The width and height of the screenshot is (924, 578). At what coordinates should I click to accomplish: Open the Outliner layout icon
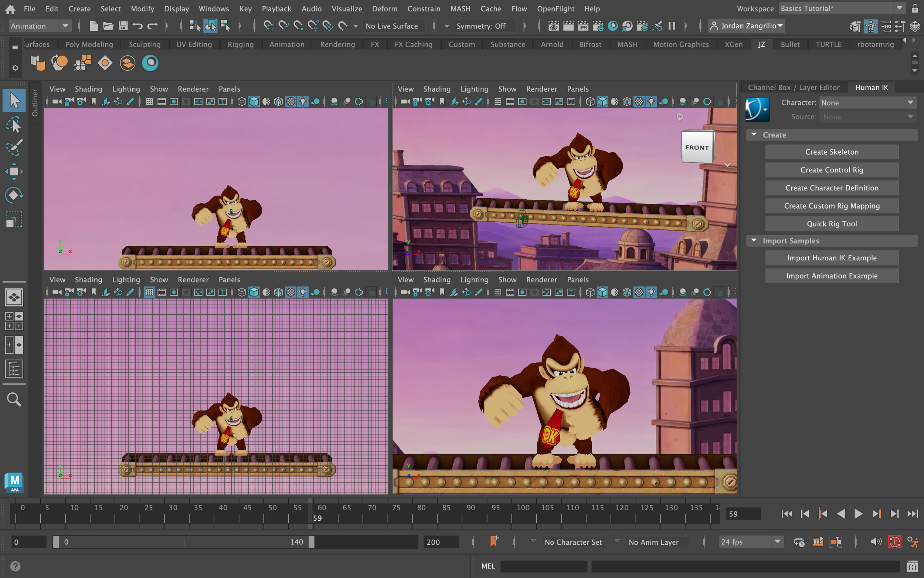(x=14, y=369)
